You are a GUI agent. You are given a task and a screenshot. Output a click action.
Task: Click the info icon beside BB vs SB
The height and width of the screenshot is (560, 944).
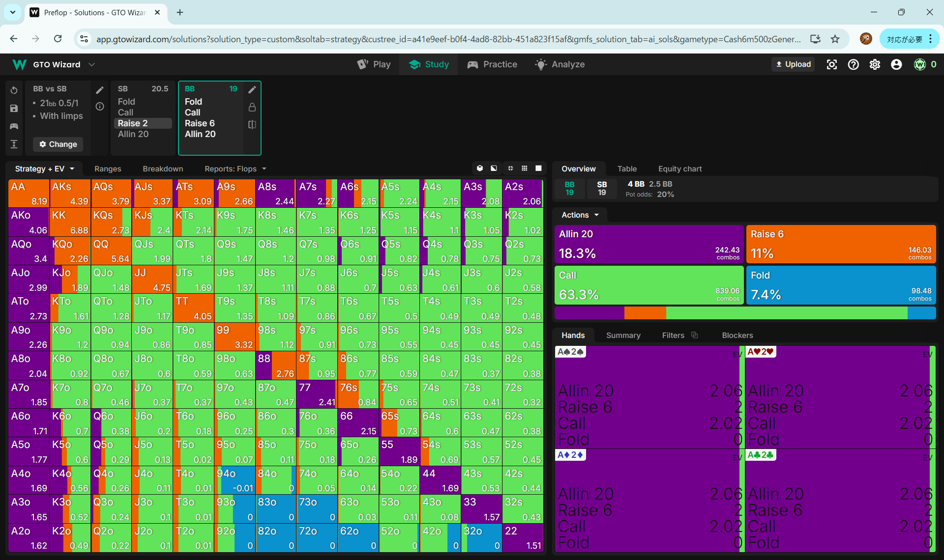click(100, 107)
